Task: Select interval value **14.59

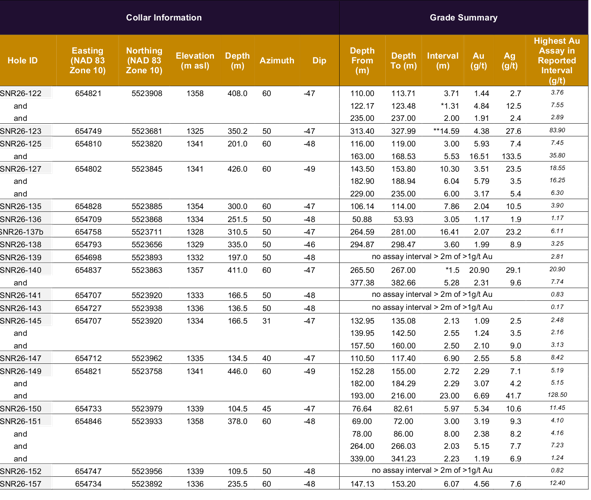Action: [x=446, y=131]
